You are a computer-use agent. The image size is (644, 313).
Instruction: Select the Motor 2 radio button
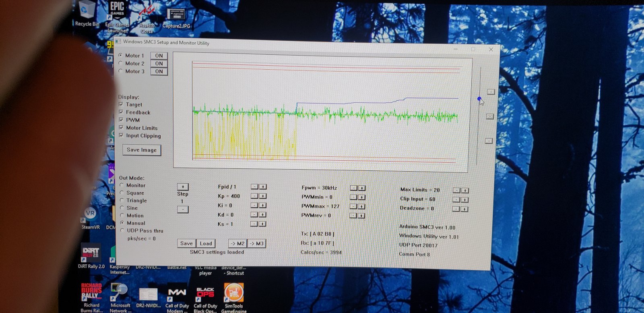click(121, 63)
